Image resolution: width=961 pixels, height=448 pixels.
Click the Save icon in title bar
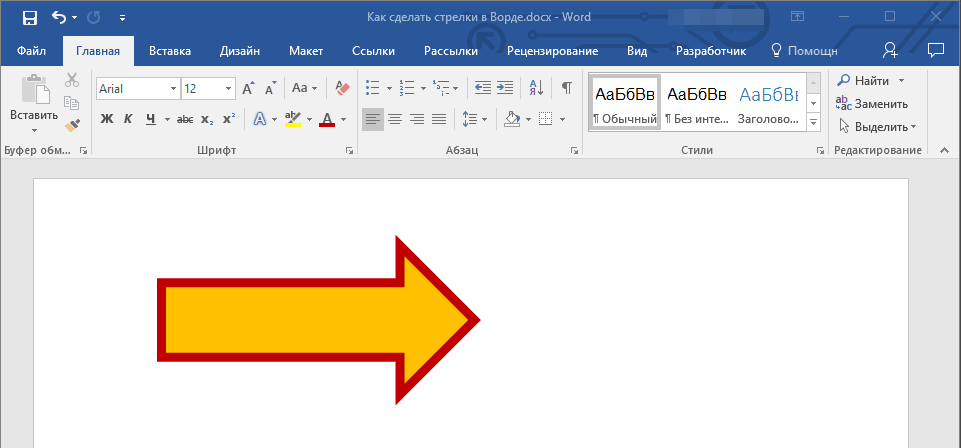click(x=29, y=17)
